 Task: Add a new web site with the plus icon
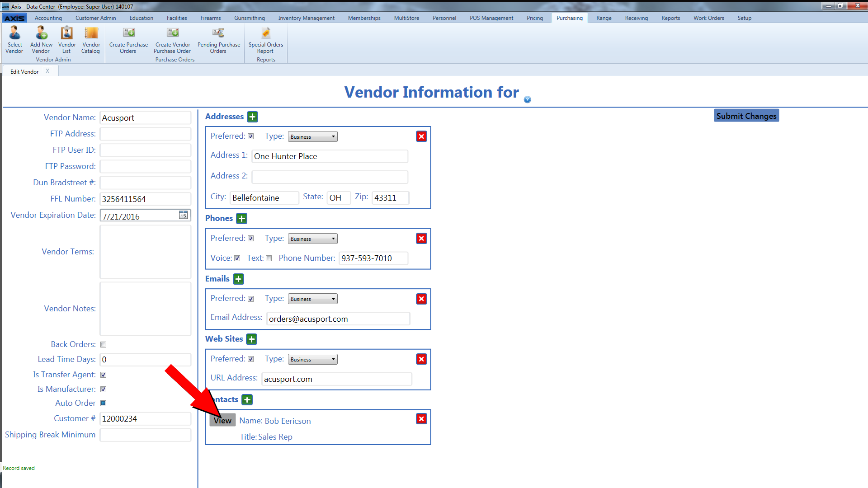[x=252, y=339]
